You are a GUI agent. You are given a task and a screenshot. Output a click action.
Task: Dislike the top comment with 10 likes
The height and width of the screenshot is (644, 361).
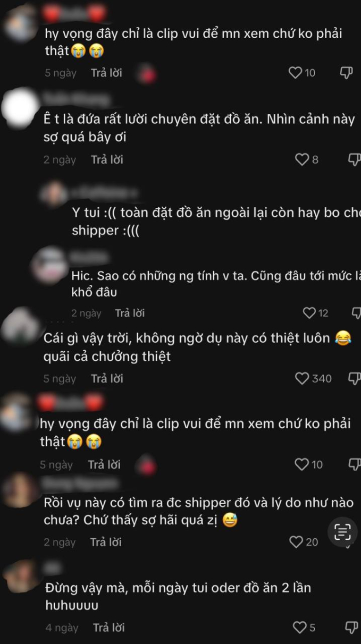[346, 73]
